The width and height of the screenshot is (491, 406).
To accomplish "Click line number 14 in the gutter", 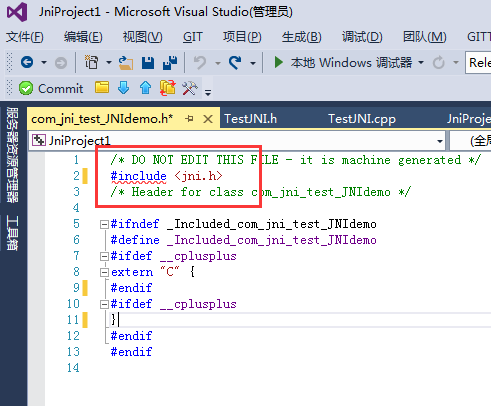I will (73, 368).
